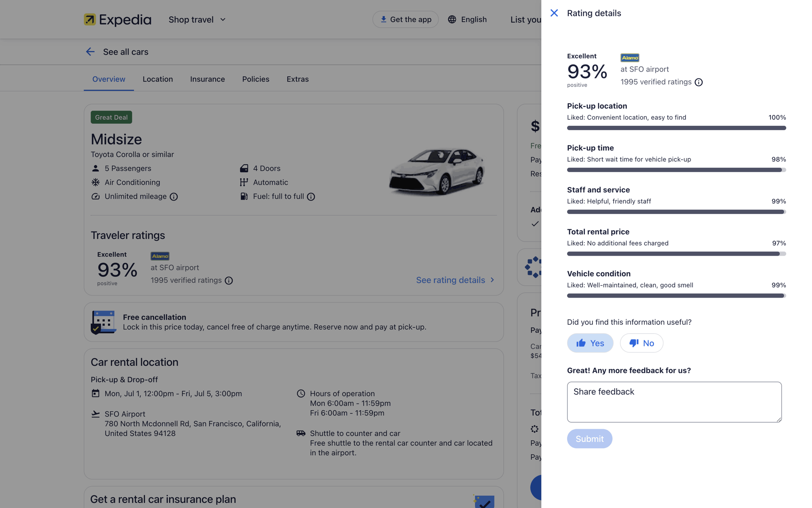Click the hours of operation clock icon
812x508 pixels.
click(x=301, y=394)
